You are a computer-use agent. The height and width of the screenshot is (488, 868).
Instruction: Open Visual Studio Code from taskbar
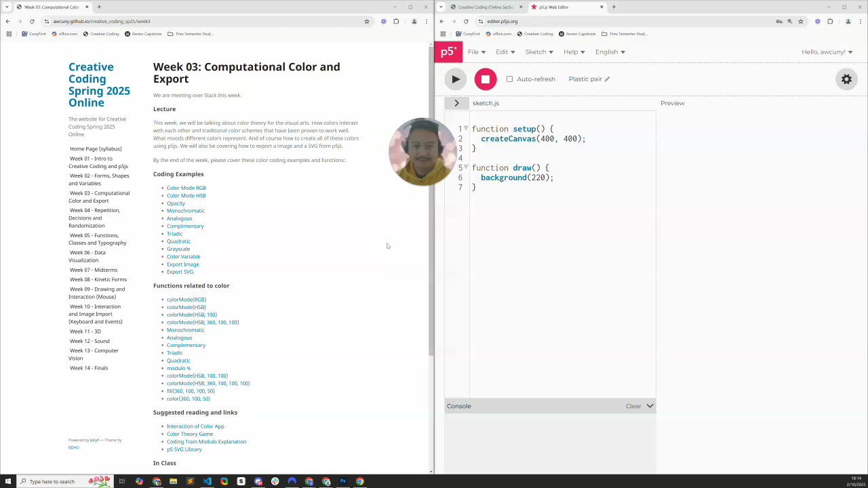click(x=207, y=481)
